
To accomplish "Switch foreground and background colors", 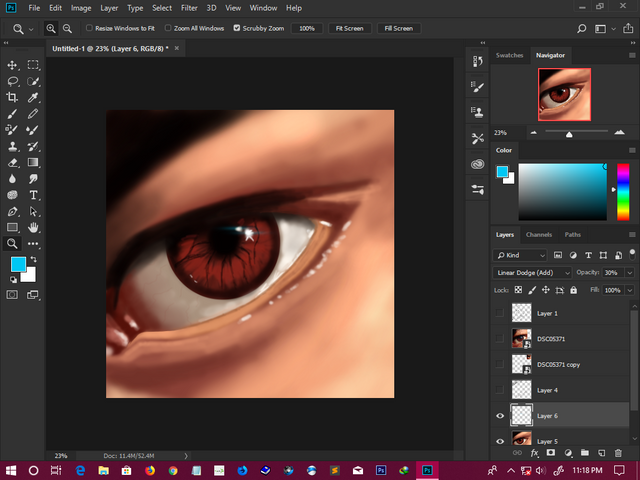I will coord(34,259).
